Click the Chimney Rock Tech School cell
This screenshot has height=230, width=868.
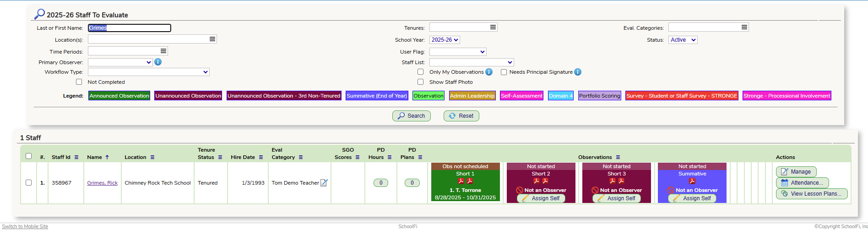(157, 183)
